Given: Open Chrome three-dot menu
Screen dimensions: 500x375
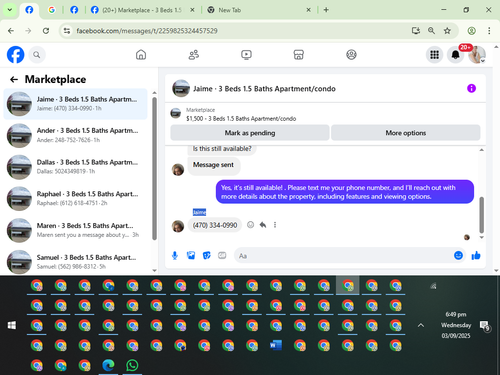Looking at the screenshot, I should [x=489, y=31].
